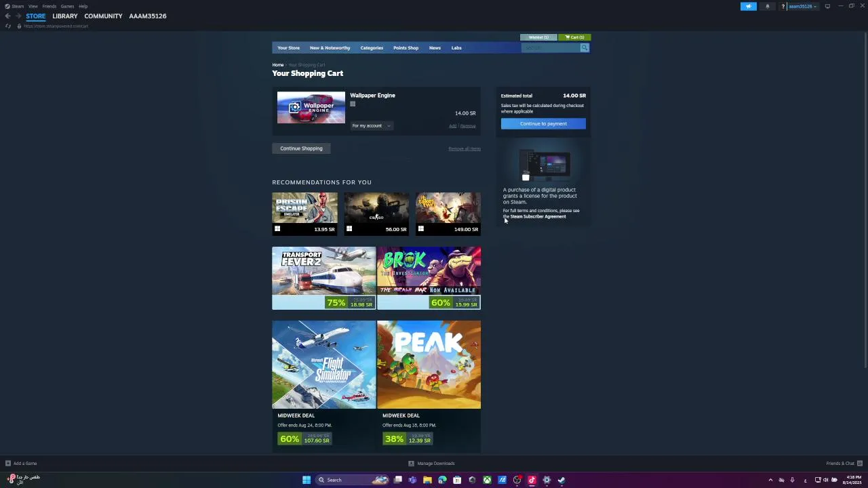Switch to the COMMUNITY tab
The width and height of the screenshot is (868, 488).
pyautogui.click(x=103, y=16)
